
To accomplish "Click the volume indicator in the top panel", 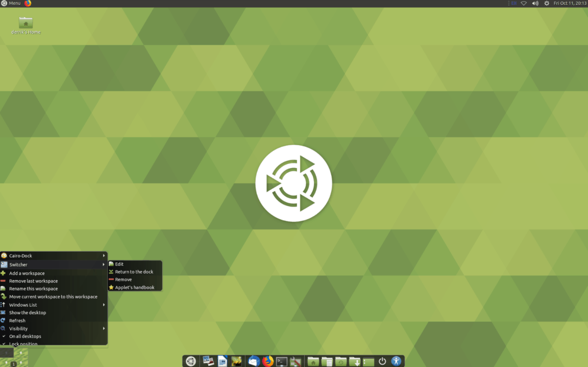I will click(535, 3).
